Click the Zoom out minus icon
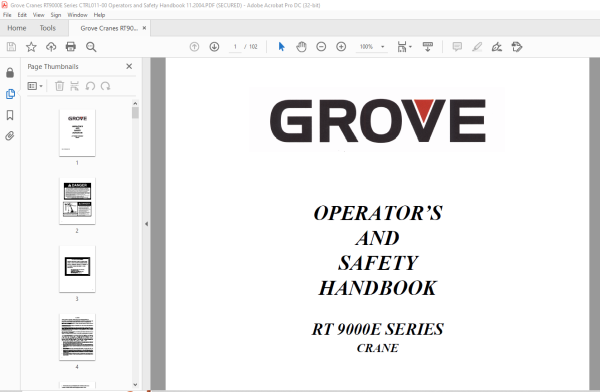 coord(321,47)
